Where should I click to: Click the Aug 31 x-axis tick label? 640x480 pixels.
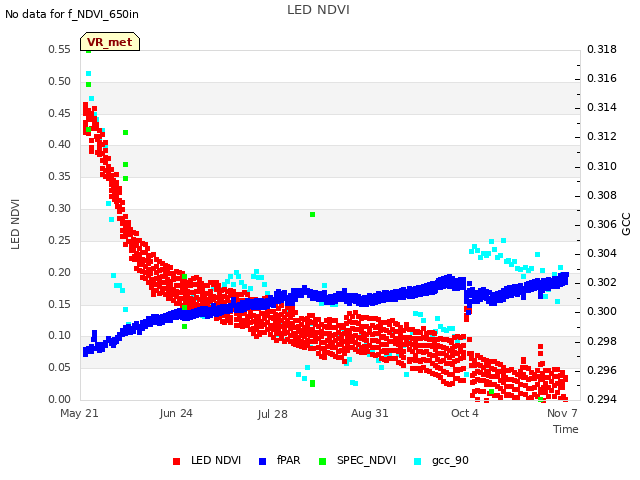[369, 413]
